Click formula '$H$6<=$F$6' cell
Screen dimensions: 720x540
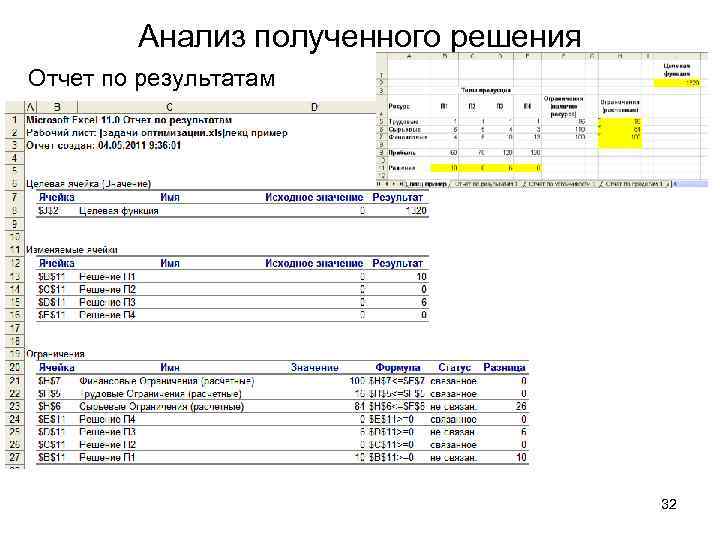click(397, 406)
